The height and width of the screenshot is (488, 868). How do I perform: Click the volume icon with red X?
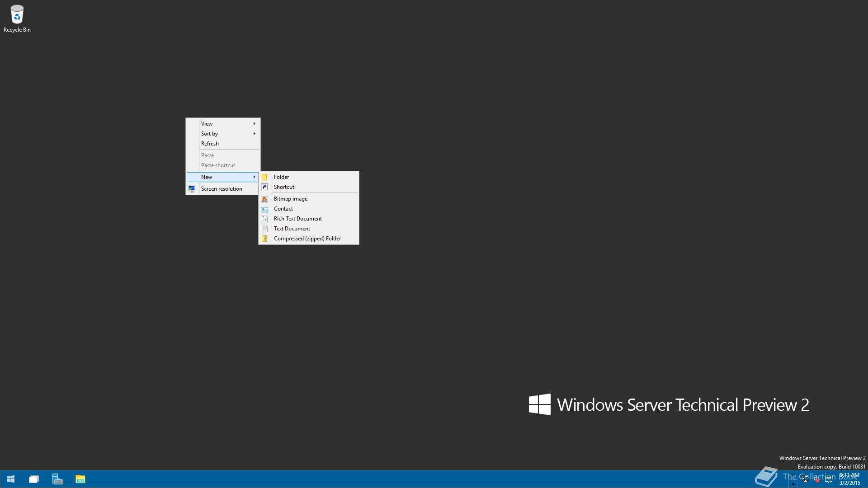coord(817,480)
